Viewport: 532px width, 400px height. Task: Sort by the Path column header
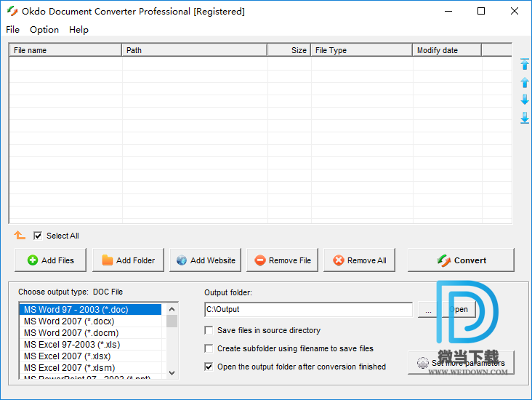click(194, 50)
